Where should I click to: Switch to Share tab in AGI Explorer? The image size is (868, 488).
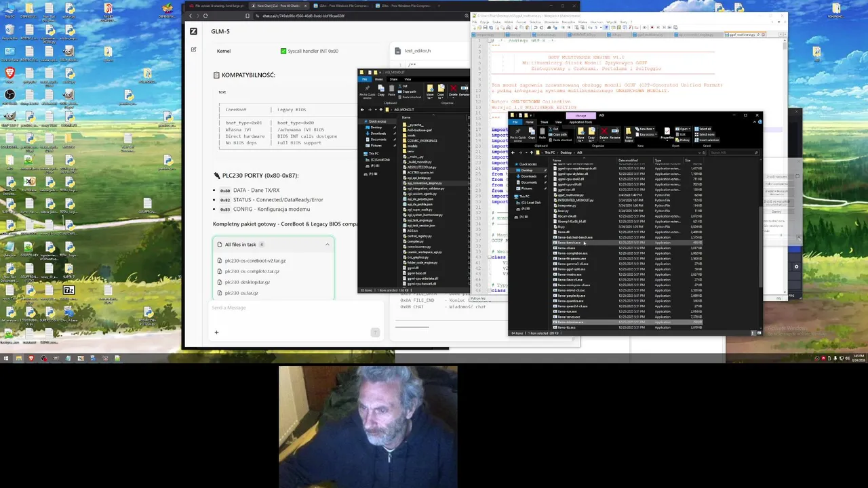[545, 122]
